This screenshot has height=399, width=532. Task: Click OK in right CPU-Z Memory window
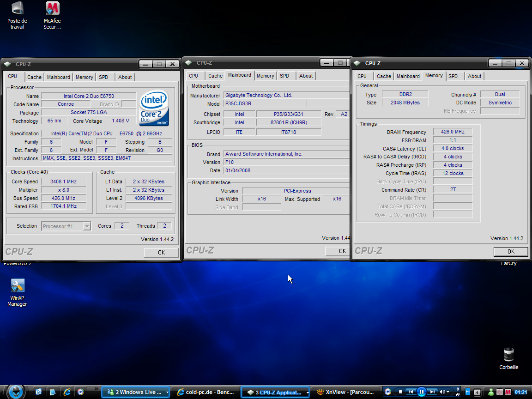click(x=511, y=251)
